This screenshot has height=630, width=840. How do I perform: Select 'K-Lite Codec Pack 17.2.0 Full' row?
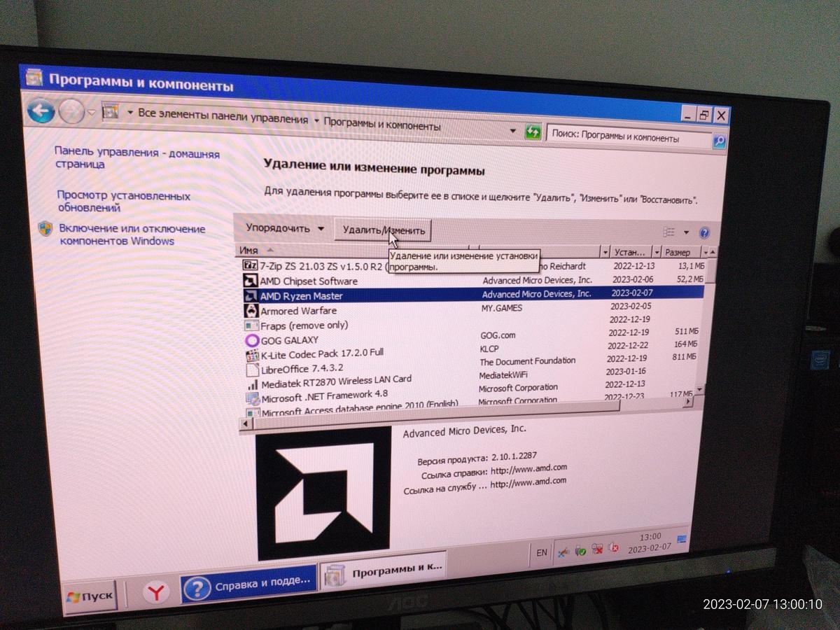pos(472,350)
